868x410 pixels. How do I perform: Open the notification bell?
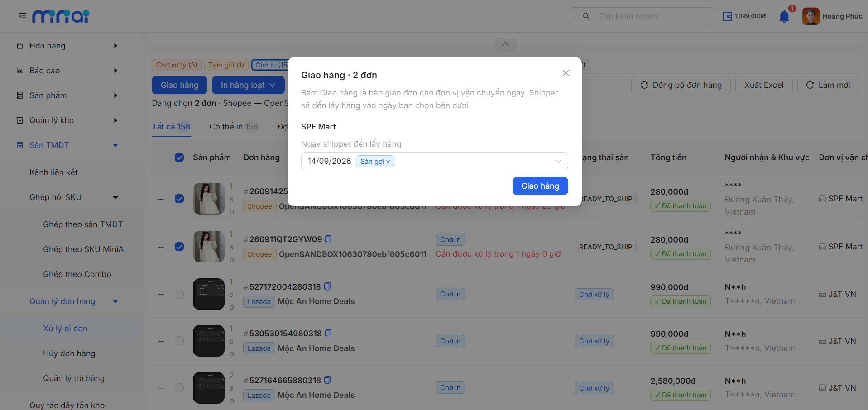784,17
